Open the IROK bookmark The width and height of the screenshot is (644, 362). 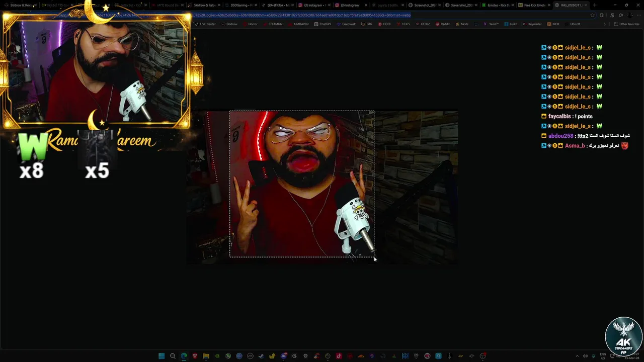(x=553, y=24)
